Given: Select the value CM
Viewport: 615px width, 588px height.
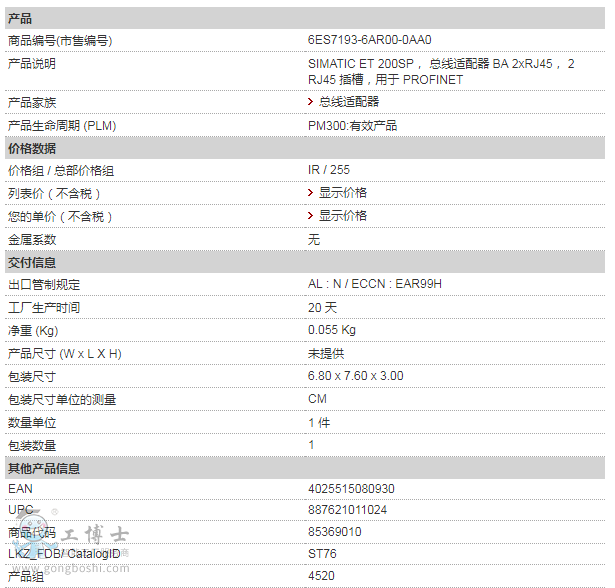Looking at the screenshot, I should click(317, 399).
